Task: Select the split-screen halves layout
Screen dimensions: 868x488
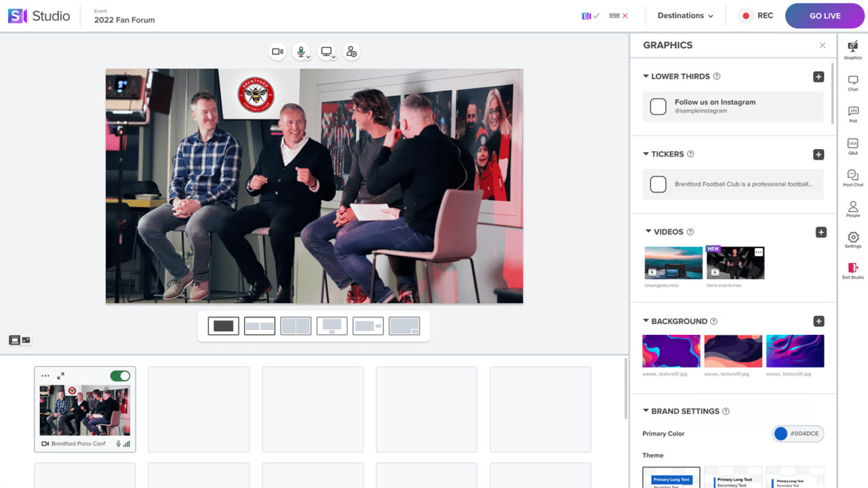Action: [x=296, y=326]
